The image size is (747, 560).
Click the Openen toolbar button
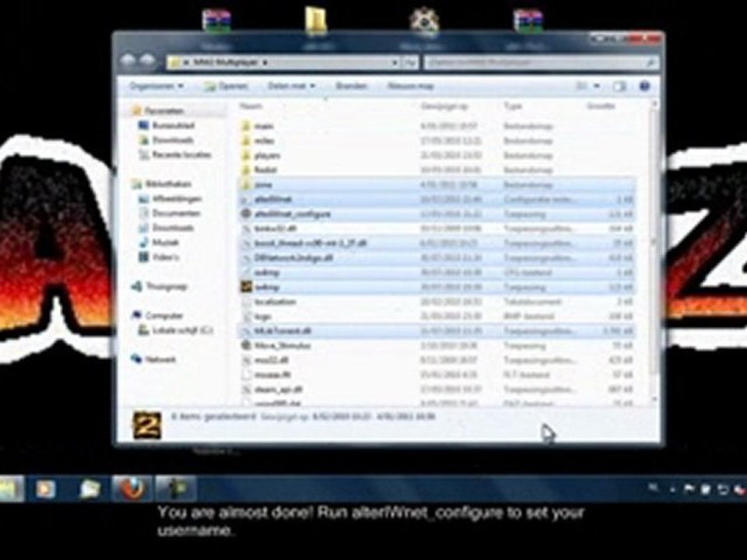pyautogui.click(x=226, y=86)
